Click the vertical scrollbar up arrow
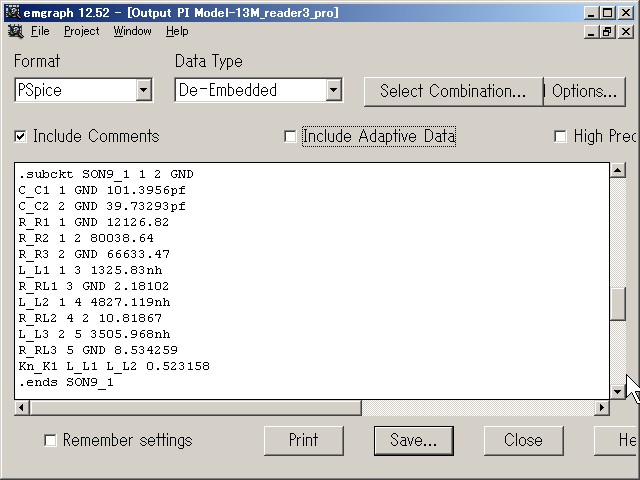640x480 pixels. click(618, 169)
